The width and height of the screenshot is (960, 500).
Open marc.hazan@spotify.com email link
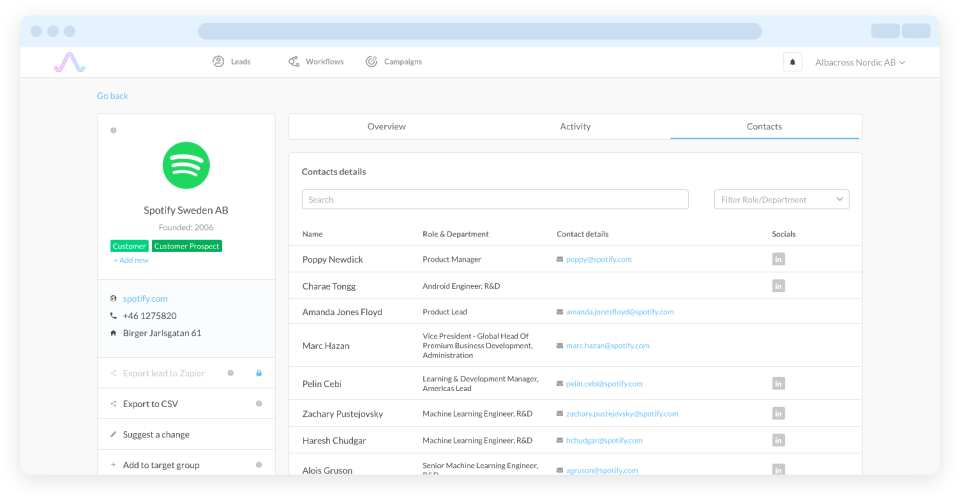(x=607, y=346)
